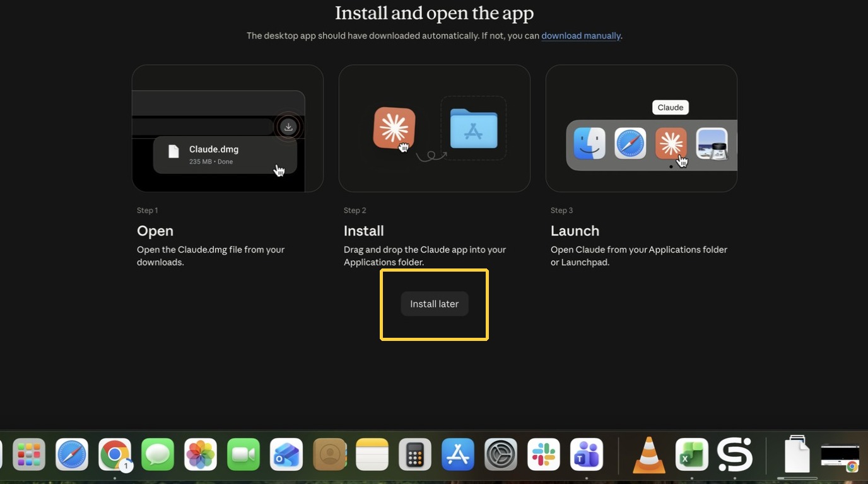
Task: Open the download manually link
Action: (x=581, y=36)
